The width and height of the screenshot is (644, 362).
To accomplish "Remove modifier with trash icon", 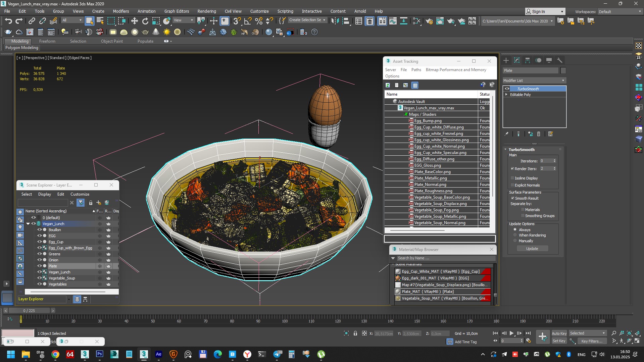I will 539,134.
